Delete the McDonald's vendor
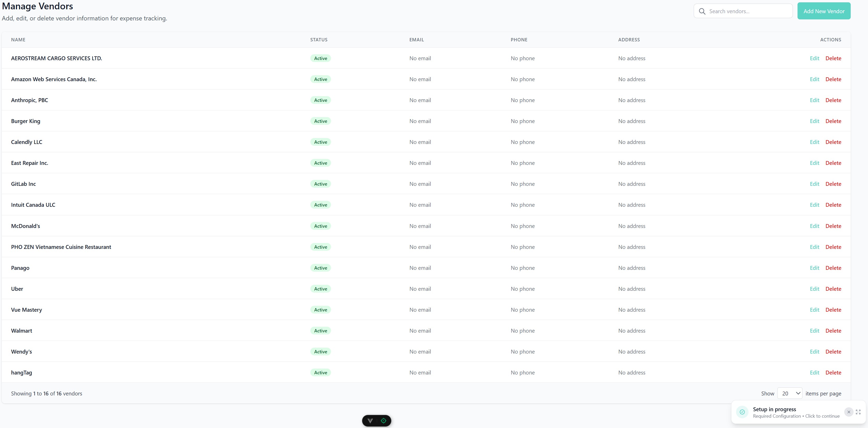This screenshot has width=868, height=428. [833, 226]
